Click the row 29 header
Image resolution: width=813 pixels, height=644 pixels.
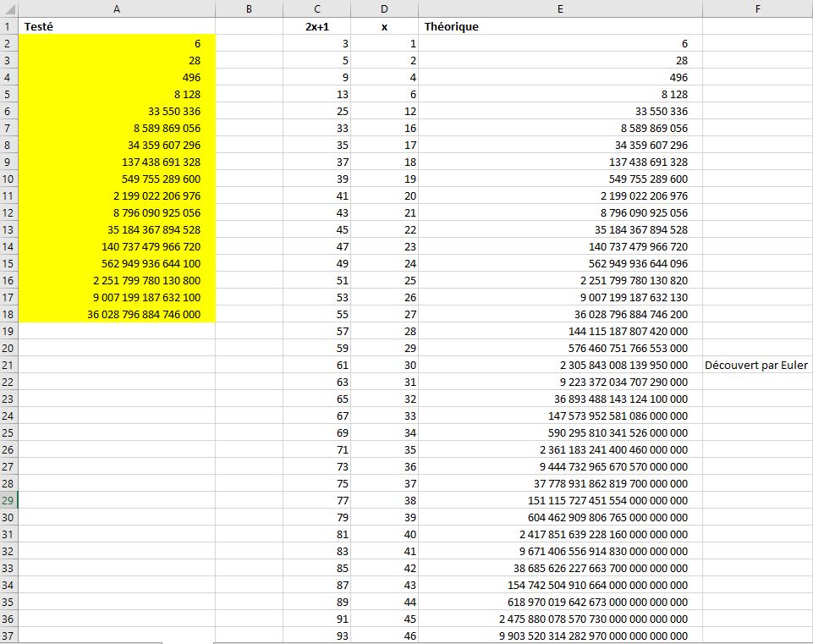8,500
